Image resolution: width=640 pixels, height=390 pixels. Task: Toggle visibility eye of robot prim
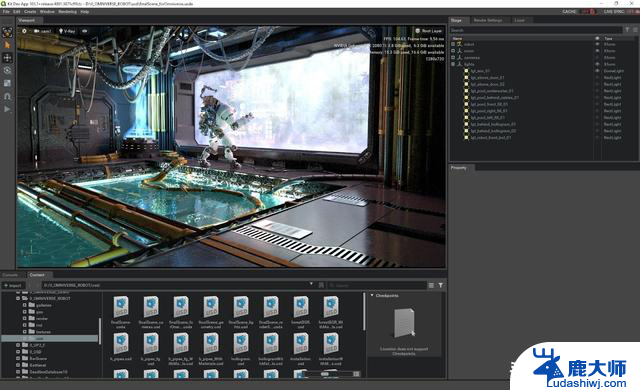pyautogui.click(x=598, y=44)
